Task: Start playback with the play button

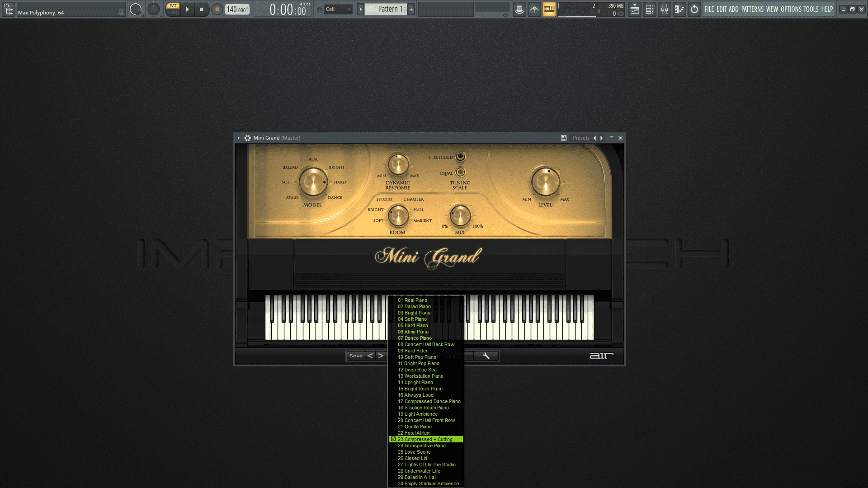Action: [x=187, y=9]
